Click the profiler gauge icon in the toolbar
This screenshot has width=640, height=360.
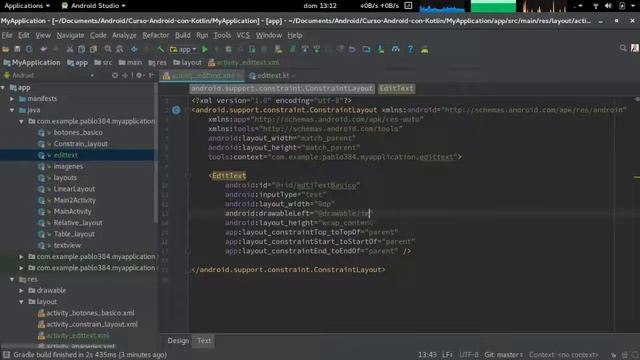pyautogui.click(x=396, y=49)
